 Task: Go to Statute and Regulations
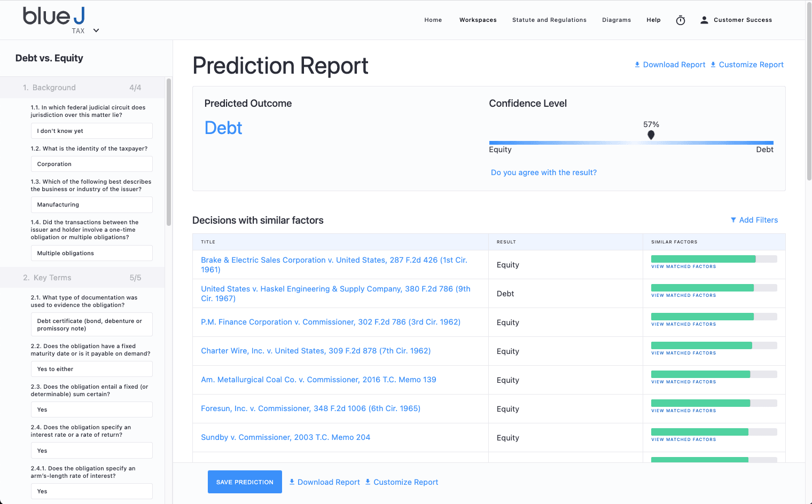coord(549,20)
